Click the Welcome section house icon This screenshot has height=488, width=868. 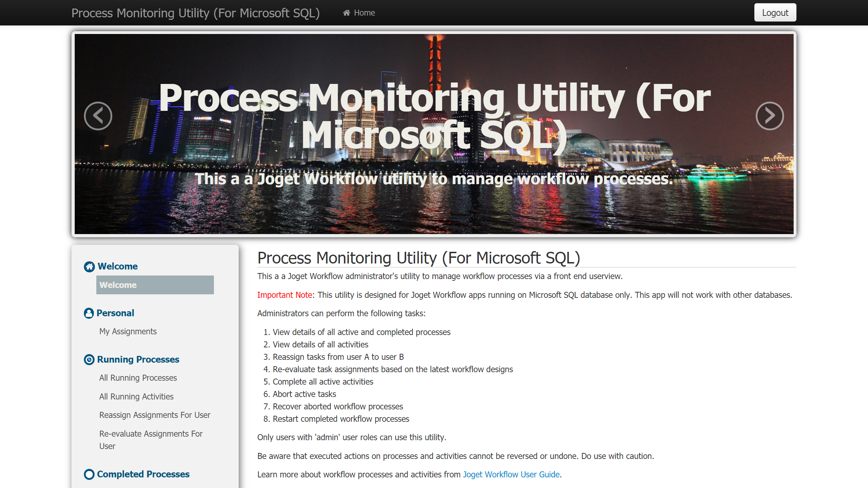coord(89,266)
